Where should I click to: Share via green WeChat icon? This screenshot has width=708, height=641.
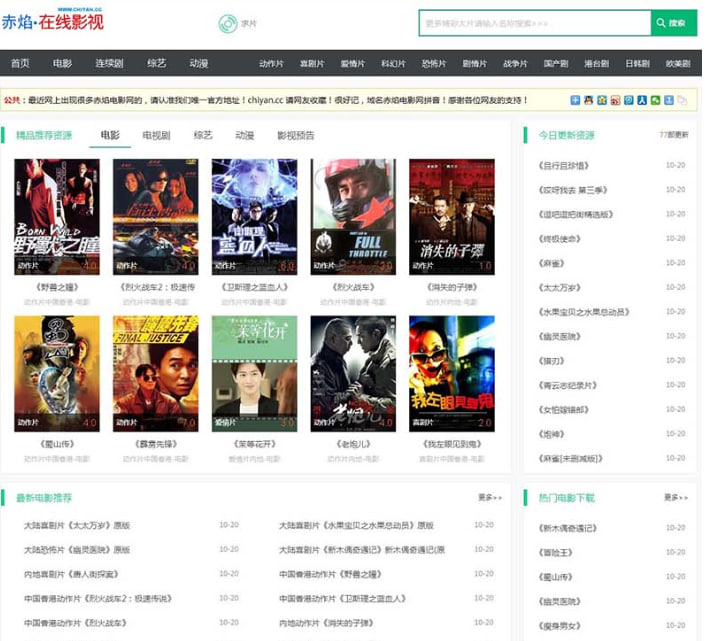click(656, 100)
